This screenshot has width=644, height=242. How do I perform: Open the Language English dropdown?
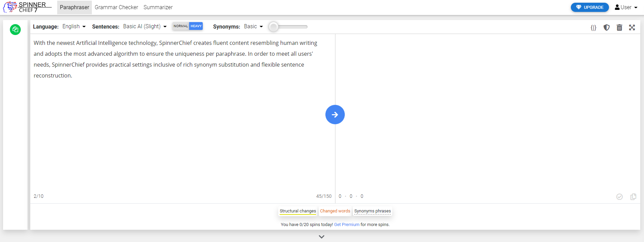click(x=74, y=27)
